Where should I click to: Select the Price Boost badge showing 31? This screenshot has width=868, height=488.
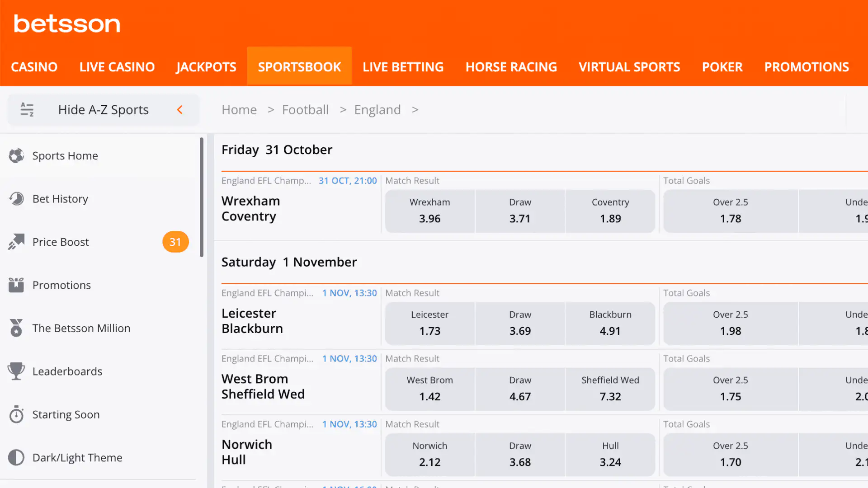click(x=175, y=242)
